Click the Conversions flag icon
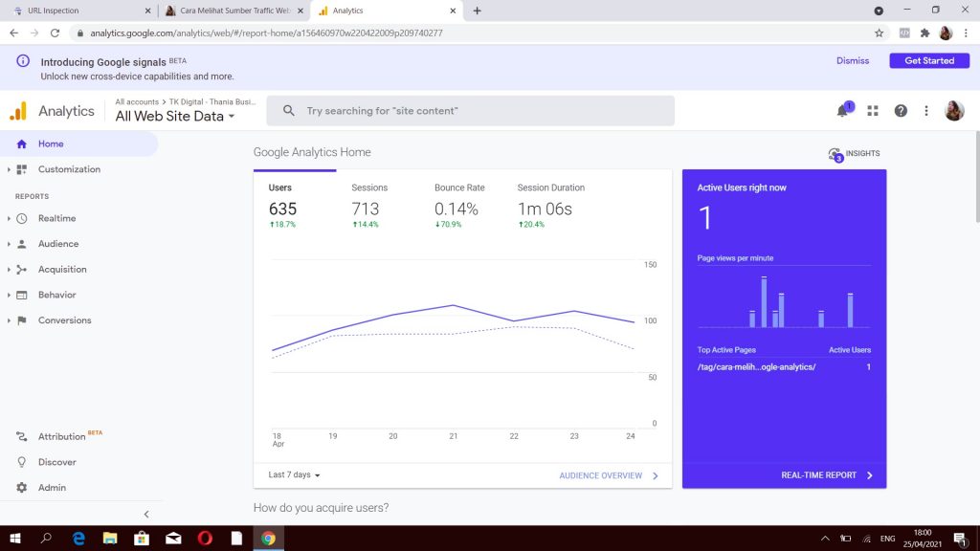The height and width of the screenshot is (551, 980). point(22,320)
